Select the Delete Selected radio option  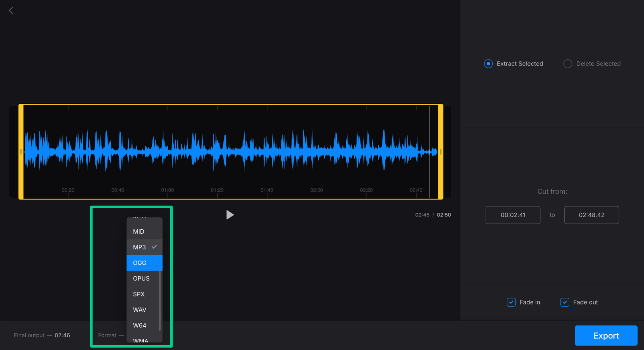tap(592, 64)
